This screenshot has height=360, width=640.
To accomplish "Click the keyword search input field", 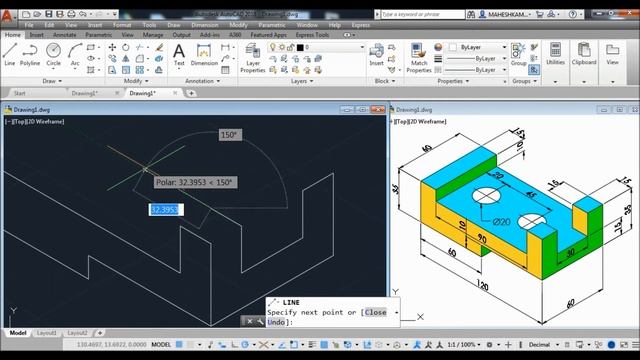I will pos(423,14).
